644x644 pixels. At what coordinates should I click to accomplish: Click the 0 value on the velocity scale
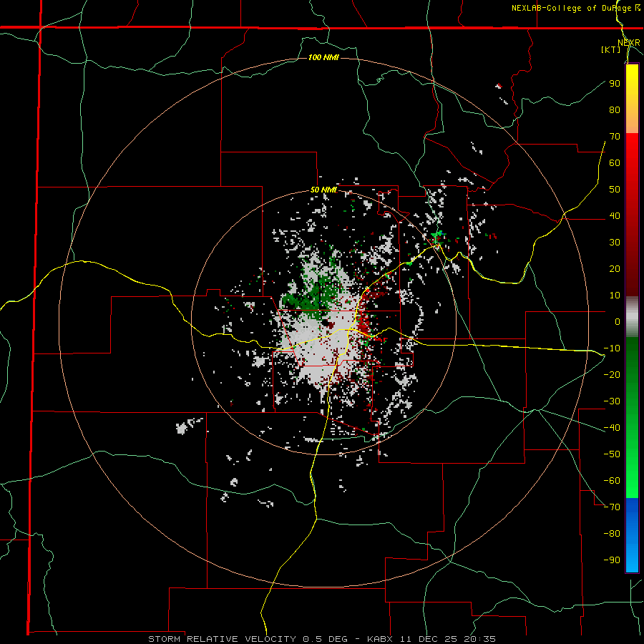click(618, 321)
